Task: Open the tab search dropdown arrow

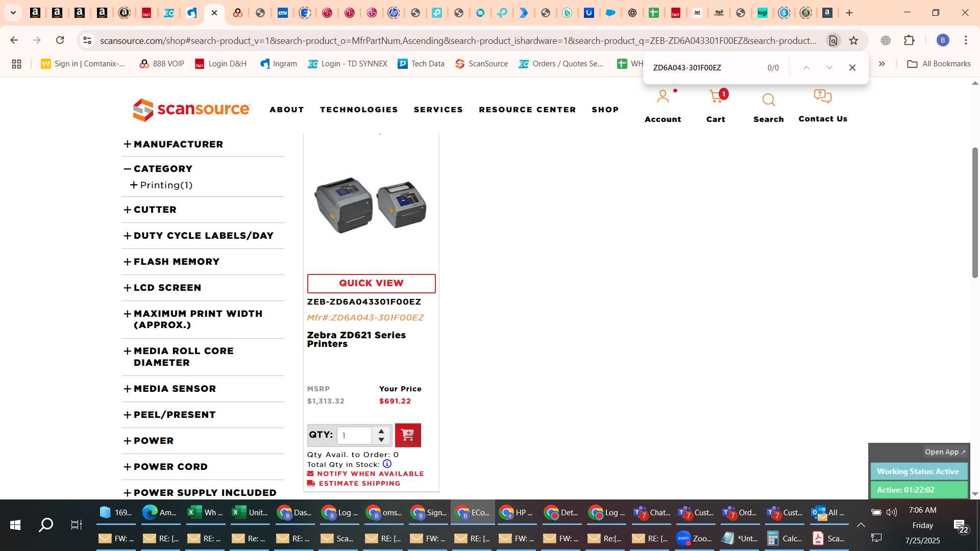Action: [13, 13]
